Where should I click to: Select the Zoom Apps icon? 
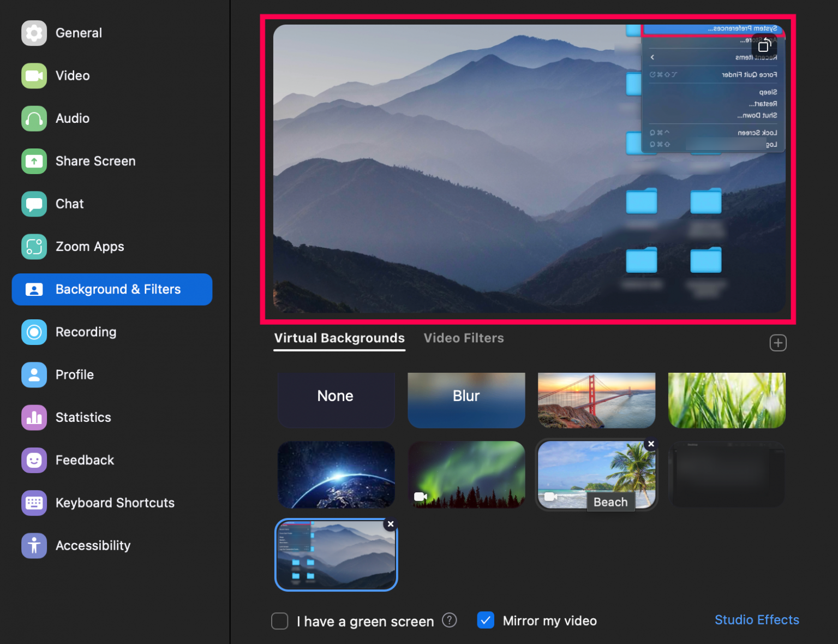pos(34,246)
